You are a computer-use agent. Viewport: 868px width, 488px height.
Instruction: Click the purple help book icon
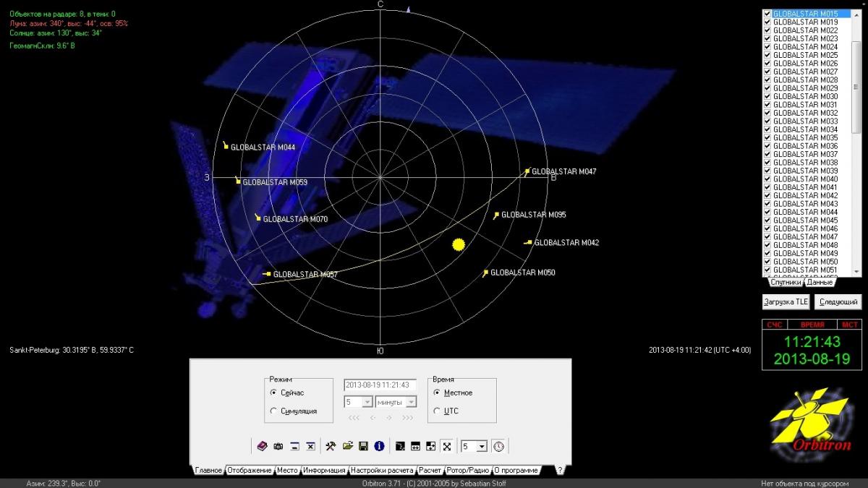263,446
